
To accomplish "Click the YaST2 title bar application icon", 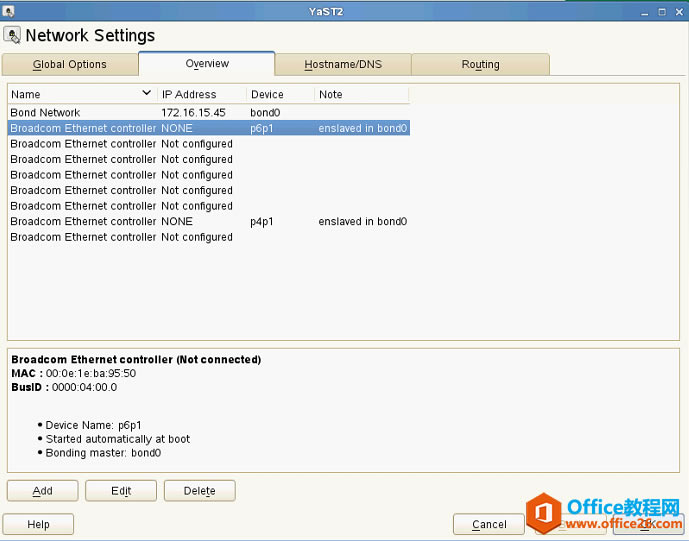I will (8, 11).
